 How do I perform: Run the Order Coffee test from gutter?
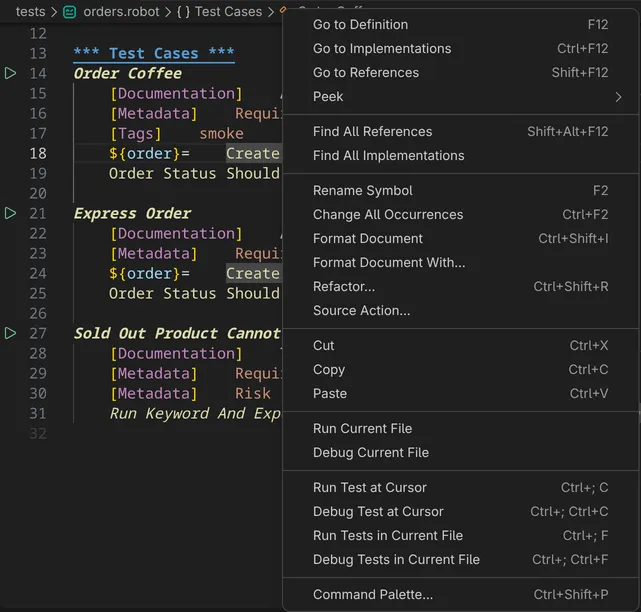pos(10,74)
